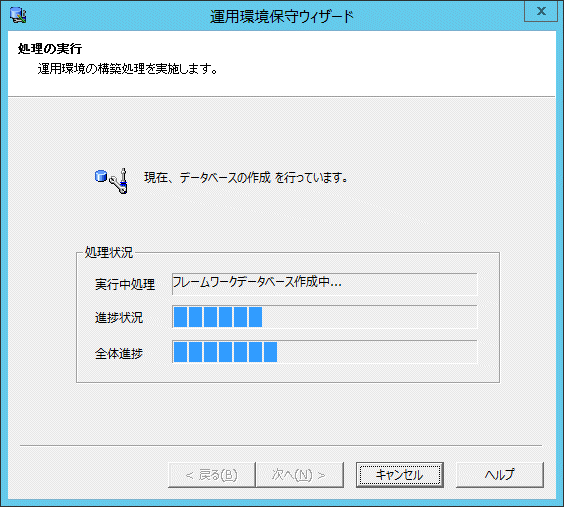The height and width of the screenshot is (507, 564).
Task: Click the 進捗状況 progress bar
Action: coord(325,317)
